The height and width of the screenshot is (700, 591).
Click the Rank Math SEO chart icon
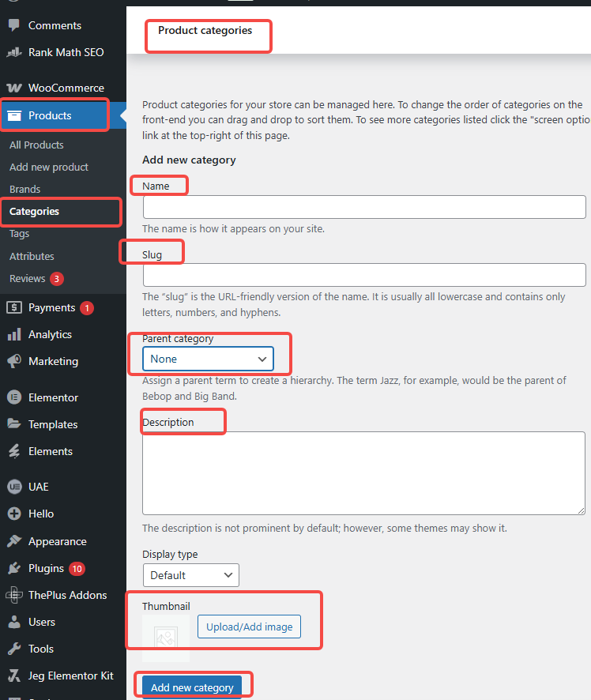coord(14,52)
